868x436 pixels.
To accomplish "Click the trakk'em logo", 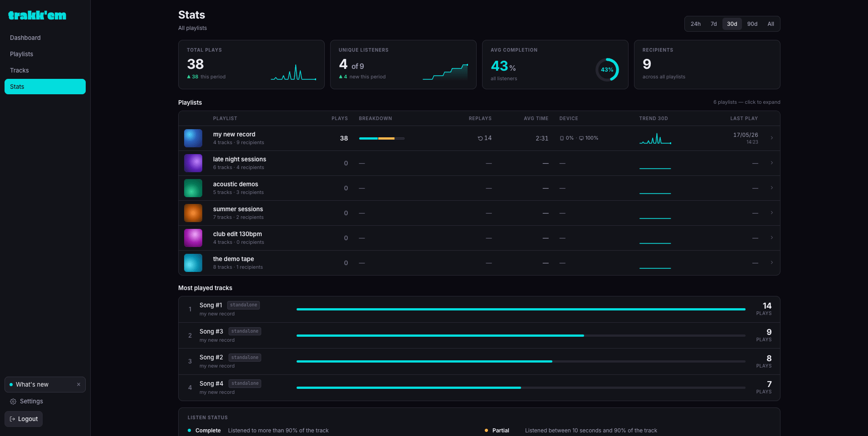I will coord(37,15).
